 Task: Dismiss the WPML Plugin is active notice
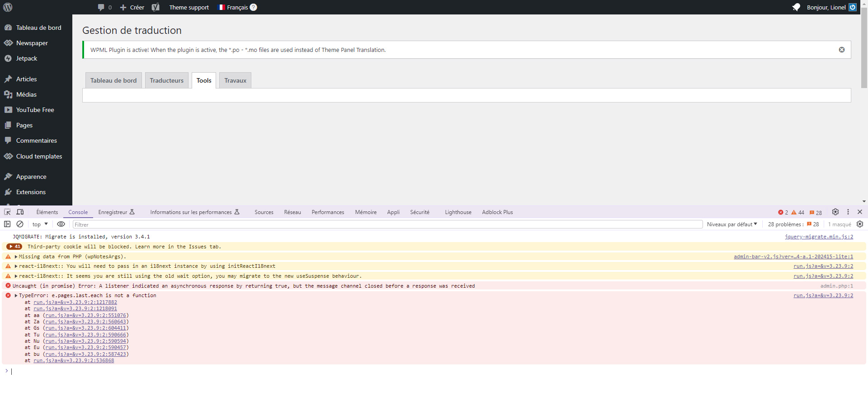point(842,50)
